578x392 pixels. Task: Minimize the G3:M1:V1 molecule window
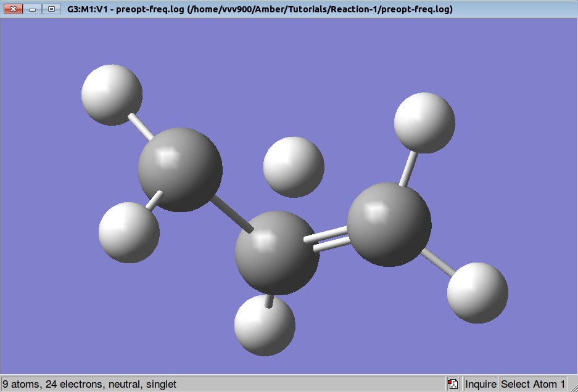(x=33, y=9)
